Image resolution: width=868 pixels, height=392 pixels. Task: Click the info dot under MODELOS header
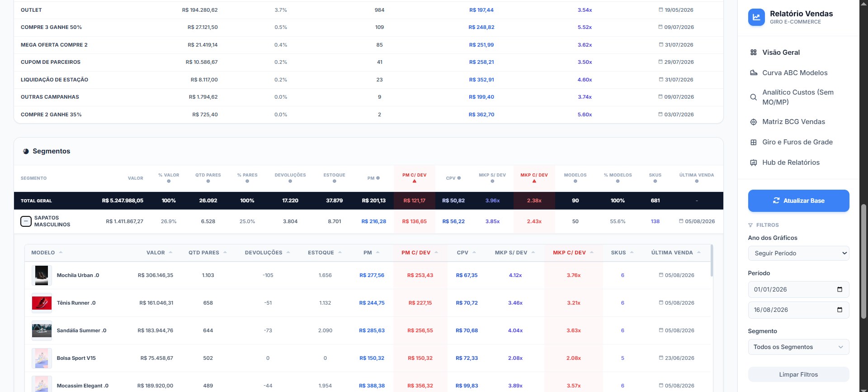[x=576, y=181]
